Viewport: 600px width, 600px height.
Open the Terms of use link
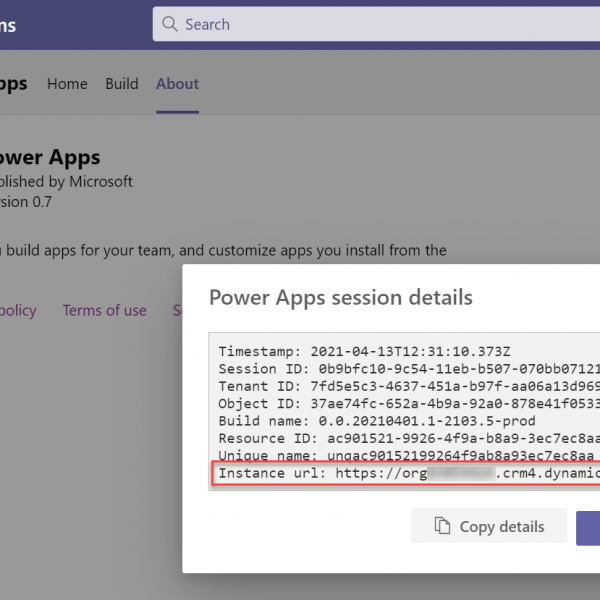104,310
